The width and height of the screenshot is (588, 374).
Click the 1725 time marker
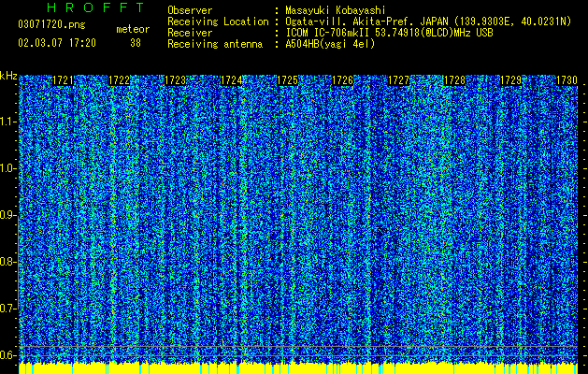[x=287, y=80]
